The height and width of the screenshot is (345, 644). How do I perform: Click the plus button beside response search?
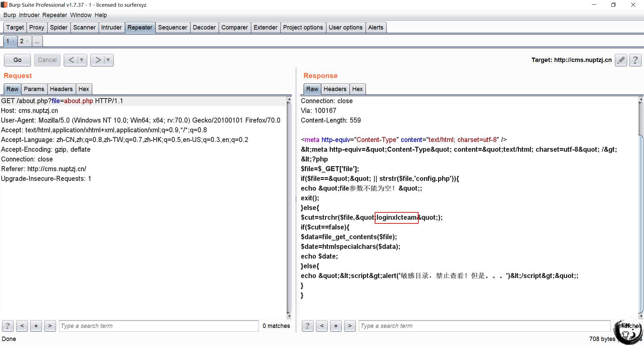[x=336, y=326]
